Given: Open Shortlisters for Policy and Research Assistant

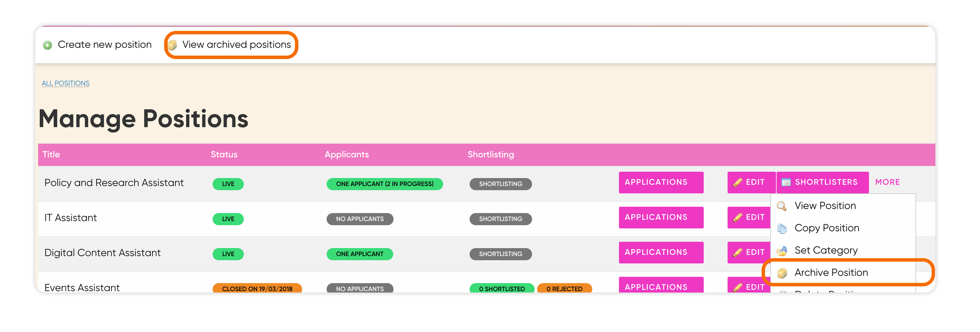Looking at the screenshot, I should point(822,183).
